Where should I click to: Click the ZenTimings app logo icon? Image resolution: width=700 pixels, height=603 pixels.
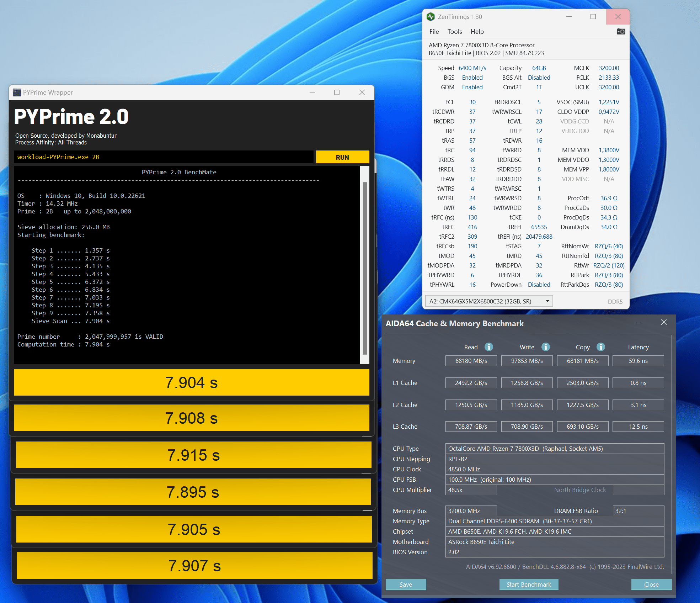(431, 17)
